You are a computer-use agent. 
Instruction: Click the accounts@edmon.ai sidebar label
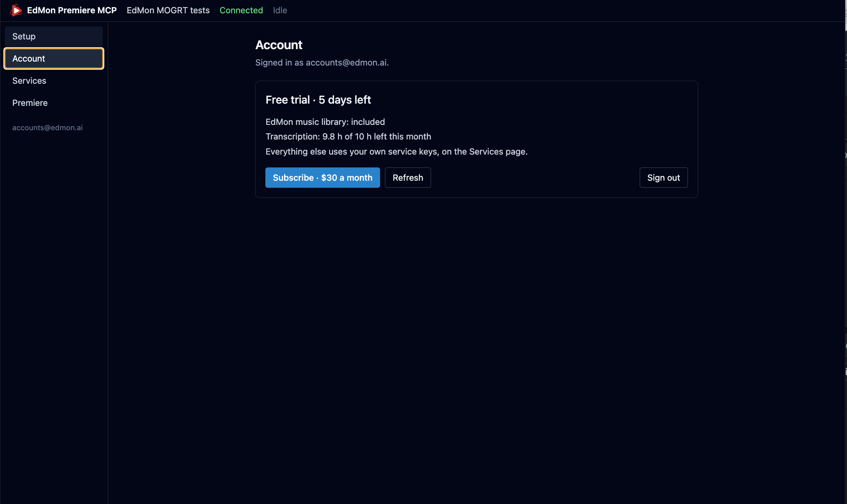tap(47, 128)
